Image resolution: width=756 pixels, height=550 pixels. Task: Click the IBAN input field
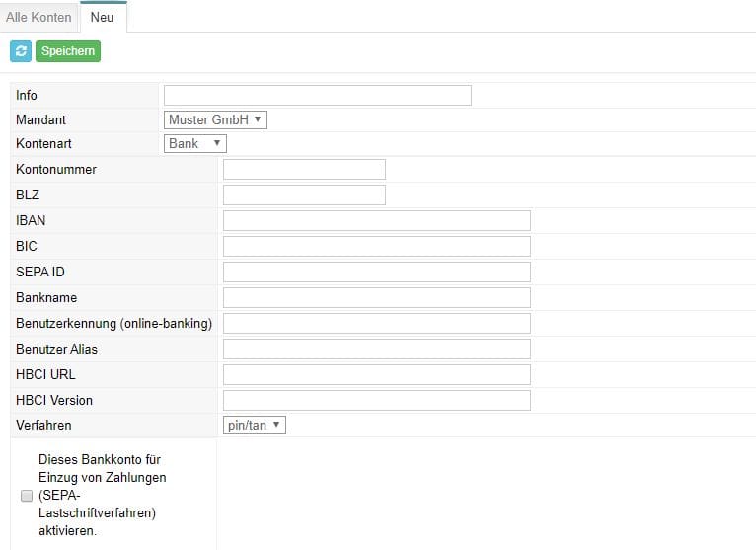tap(377, 220)
